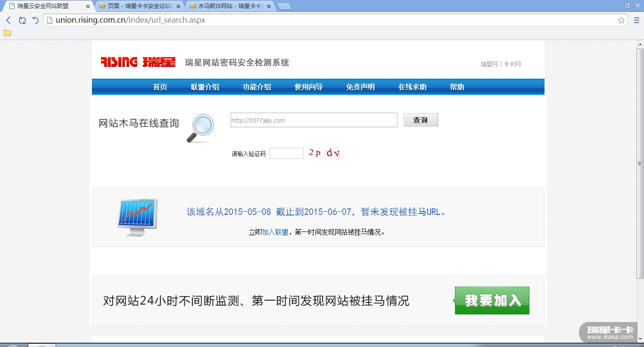
Task: Close the browser window
Action: (637, 6)
